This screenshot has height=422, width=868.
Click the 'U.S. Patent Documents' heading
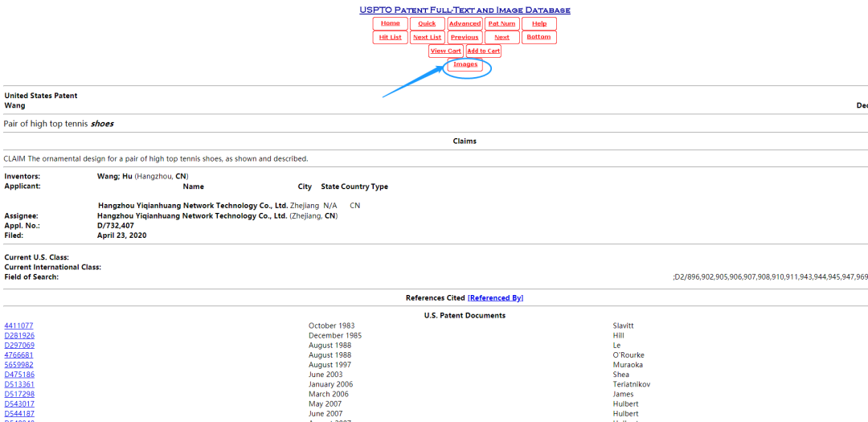click(465, 316)
